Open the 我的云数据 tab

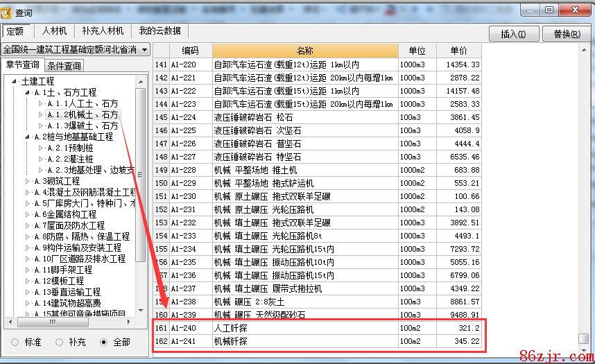(x=159, y=31)
